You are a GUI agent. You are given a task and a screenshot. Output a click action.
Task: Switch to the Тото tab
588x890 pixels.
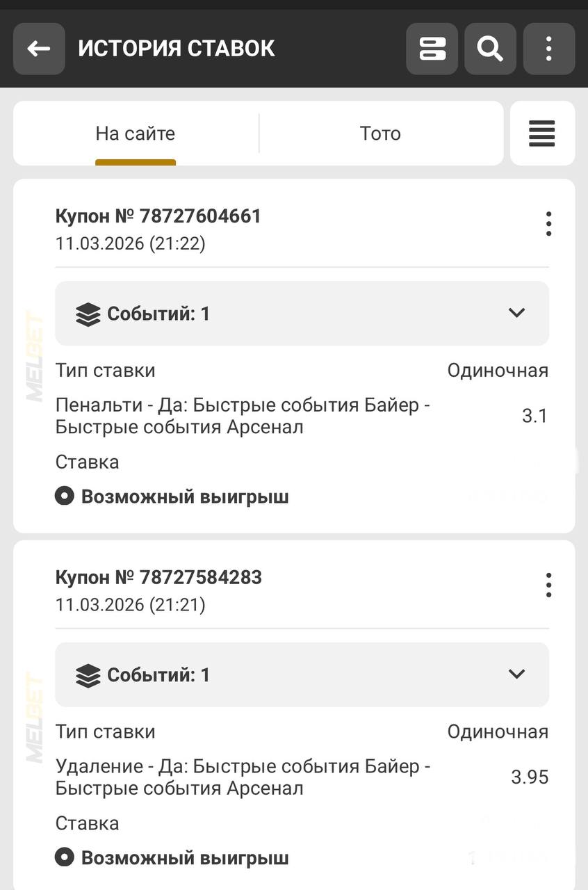(x=380, y=133)
